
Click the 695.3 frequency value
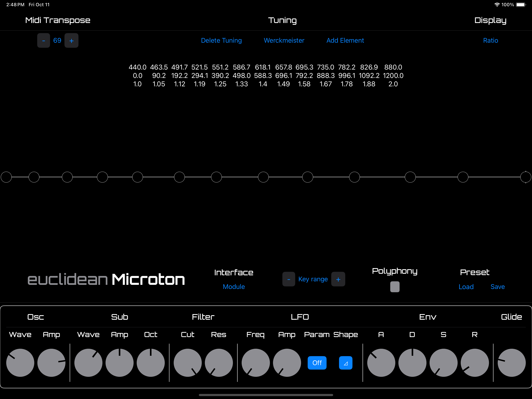(x=305, y=67)
